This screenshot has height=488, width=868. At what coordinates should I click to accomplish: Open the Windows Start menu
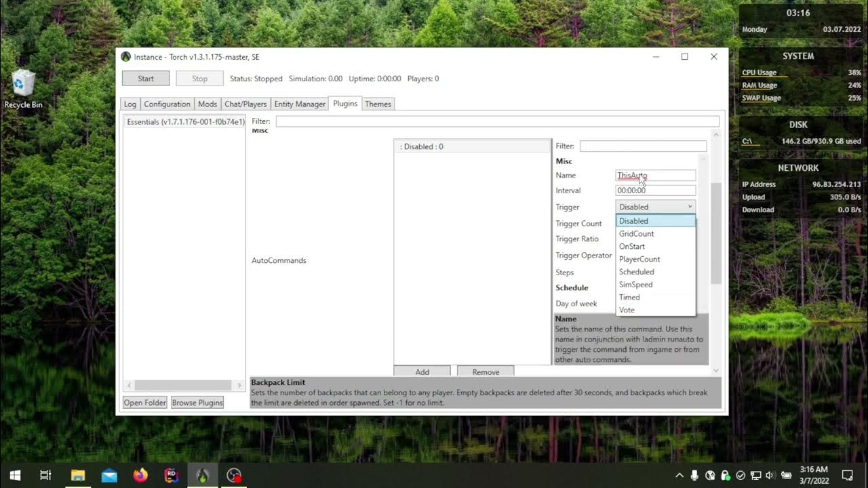[x=15, y=475]
